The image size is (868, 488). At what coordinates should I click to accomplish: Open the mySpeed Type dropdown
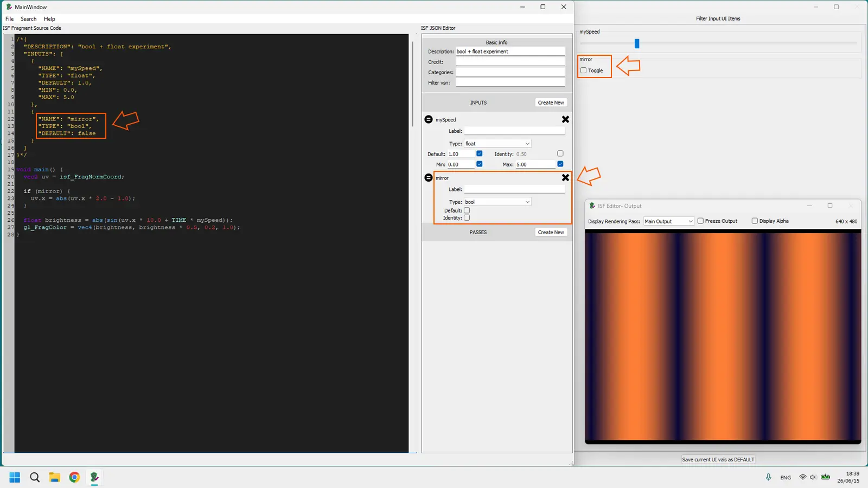497,144
